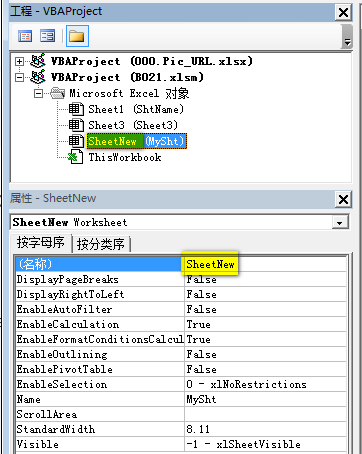
Task: Select the EnableAutoFilter property
Action: (99, 309)
